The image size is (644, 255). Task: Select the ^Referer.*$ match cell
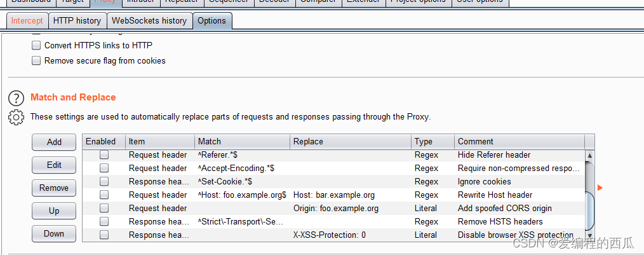(x=243, y=155)
